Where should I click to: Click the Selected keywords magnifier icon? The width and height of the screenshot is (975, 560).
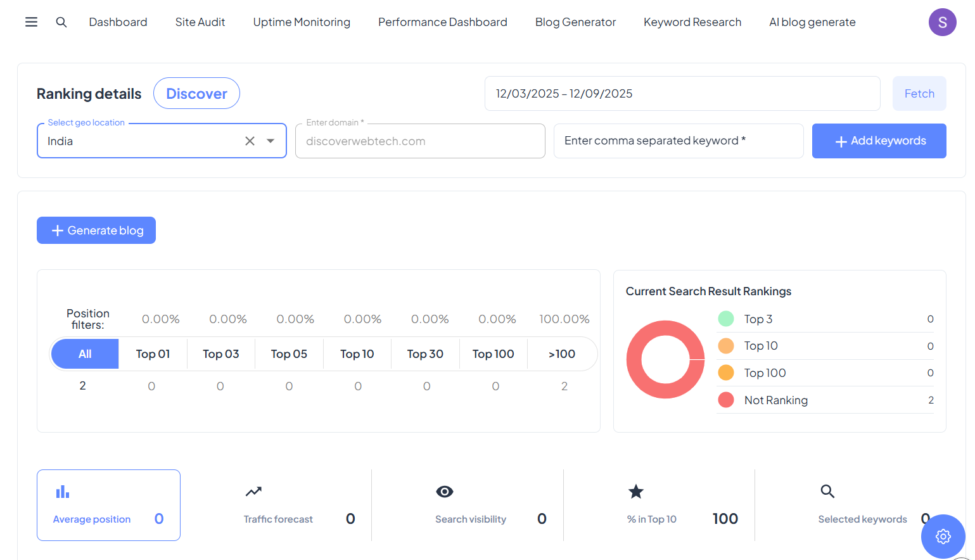(x=827, y=491)
